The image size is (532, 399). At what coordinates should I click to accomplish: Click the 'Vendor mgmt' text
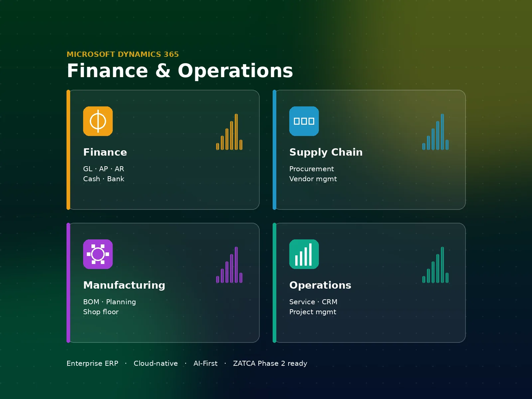313,179
